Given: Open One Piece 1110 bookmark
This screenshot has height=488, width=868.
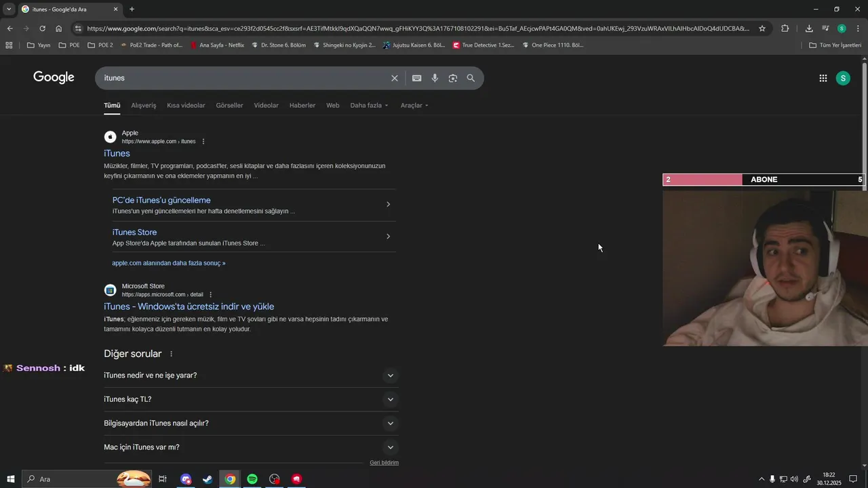Looking at the screenshot, I should tap(553, 45).
